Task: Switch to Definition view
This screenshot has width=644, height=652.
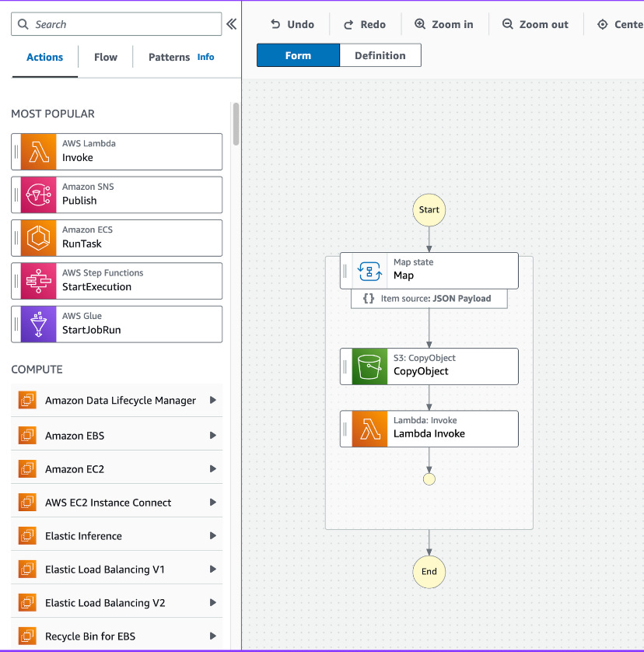Action: 380,55
